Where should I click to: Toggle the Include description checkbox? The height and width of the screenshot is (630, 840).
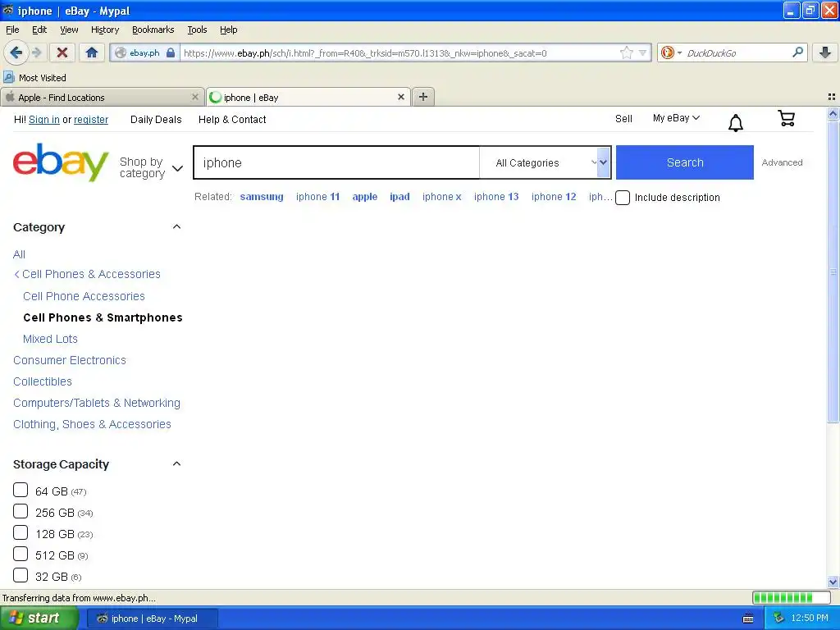tap(623, 198)
